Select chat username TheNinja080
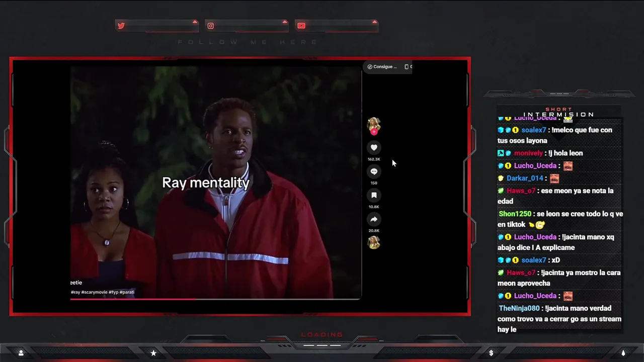 tap(519, 308)
